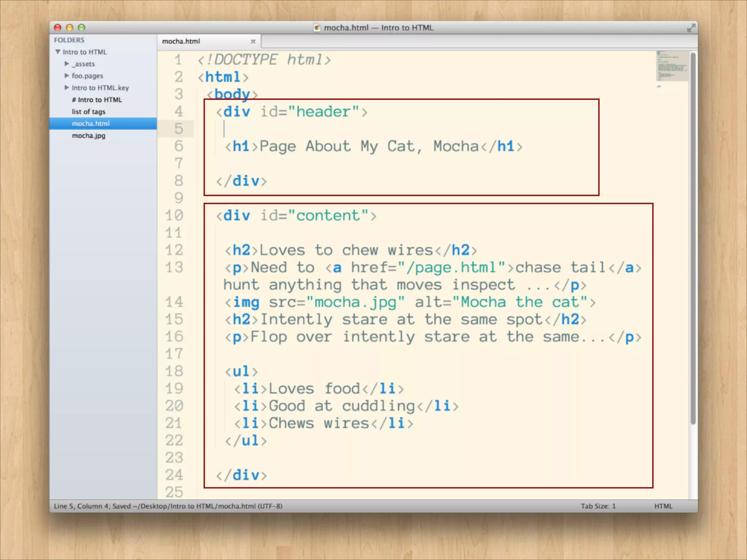Click the green zoom window button

pyautogui.click(x=82, y=28)
